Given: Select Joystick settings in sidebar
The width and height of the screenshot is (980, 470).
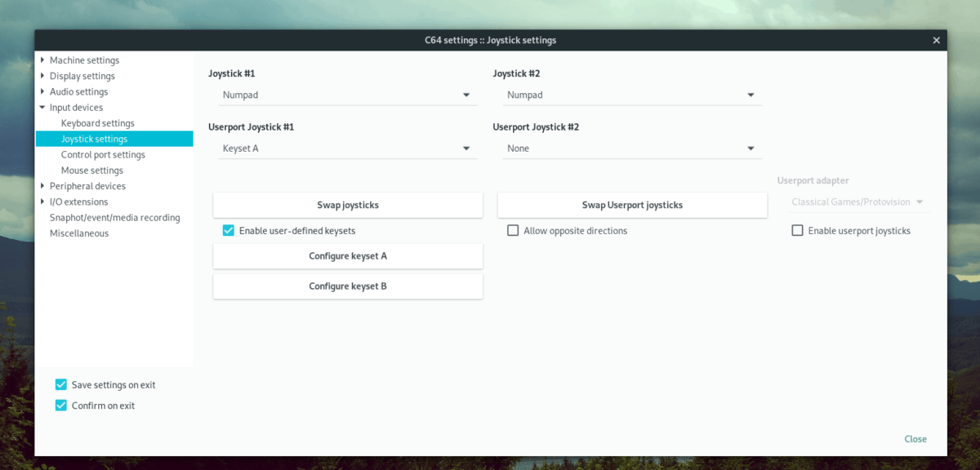Looking at the screenshot, I should (x=114, y=139).
